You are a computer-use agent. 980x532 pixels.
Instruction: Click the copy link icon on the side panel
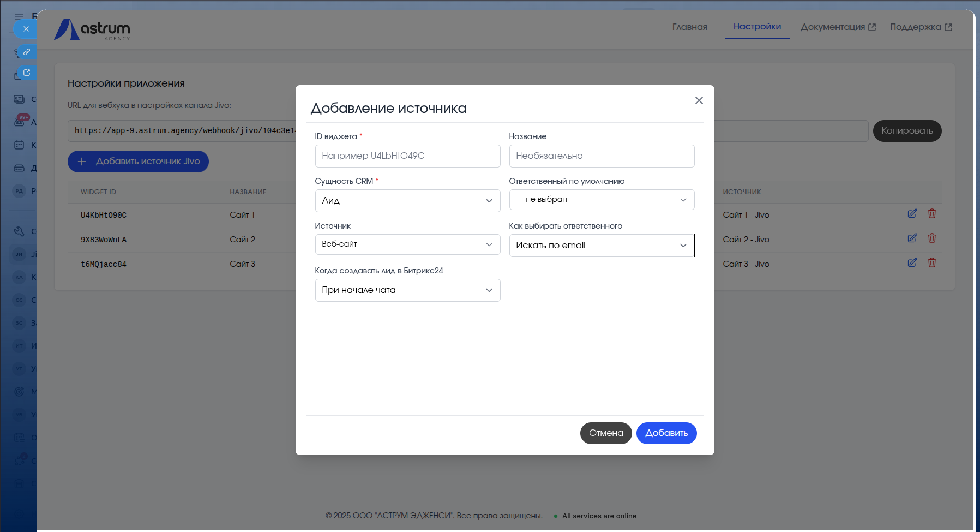26,52
